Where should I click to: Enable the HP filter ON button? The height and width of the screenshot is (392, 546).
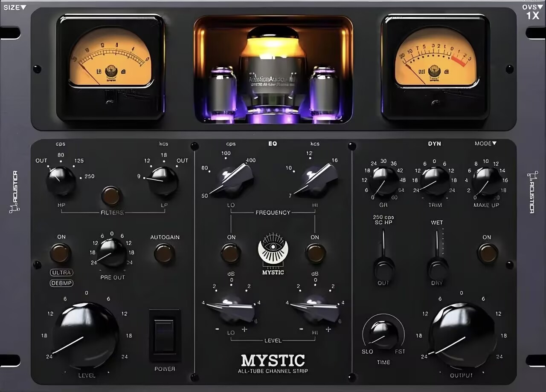(x=61, y=252)
